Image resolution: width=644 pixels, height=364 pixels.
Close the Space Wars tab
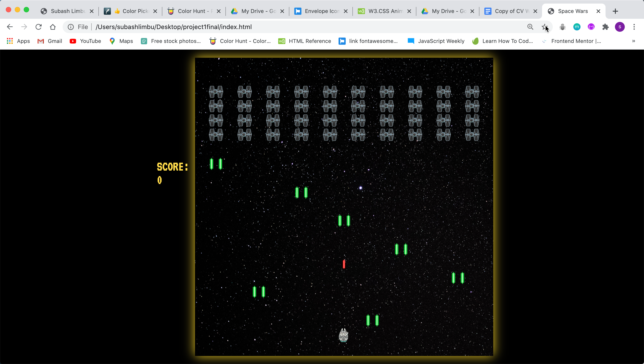point(599,11)
